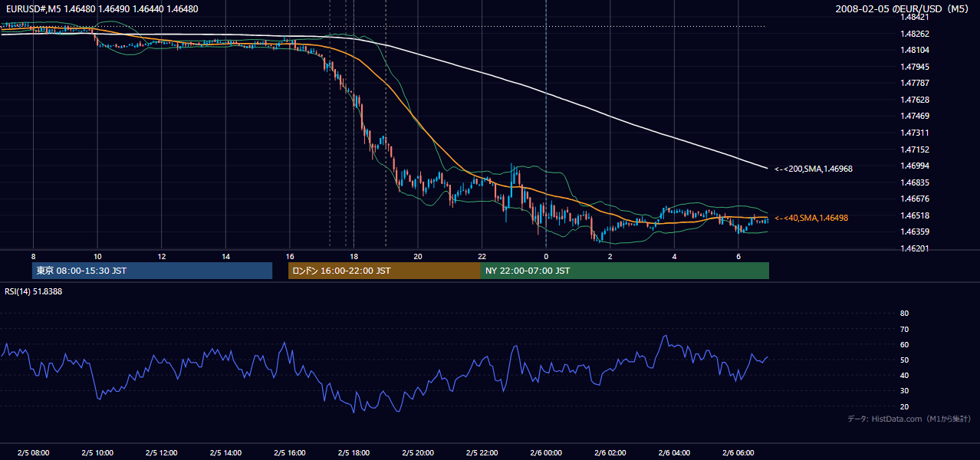Click price axis value 1.46994
Screen dimensions: 980x460
tap(915, 166)
